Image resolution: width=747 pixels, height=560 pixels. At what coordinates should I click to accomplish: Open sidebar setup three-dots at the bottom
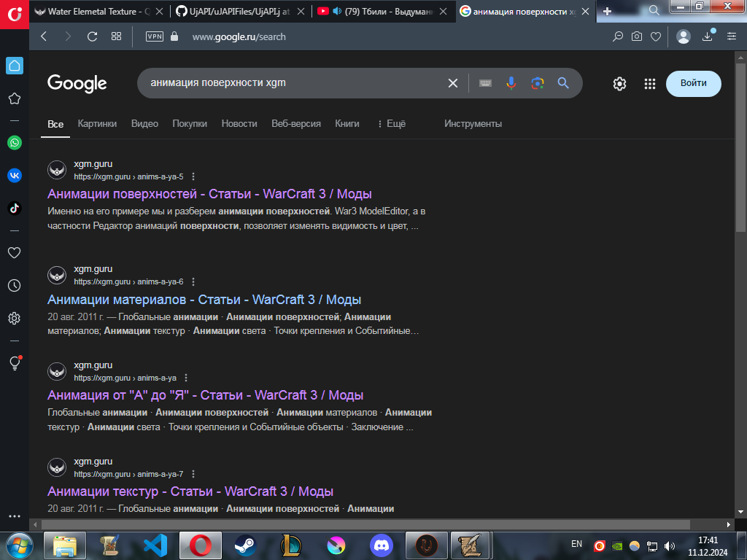click(15, 516)
